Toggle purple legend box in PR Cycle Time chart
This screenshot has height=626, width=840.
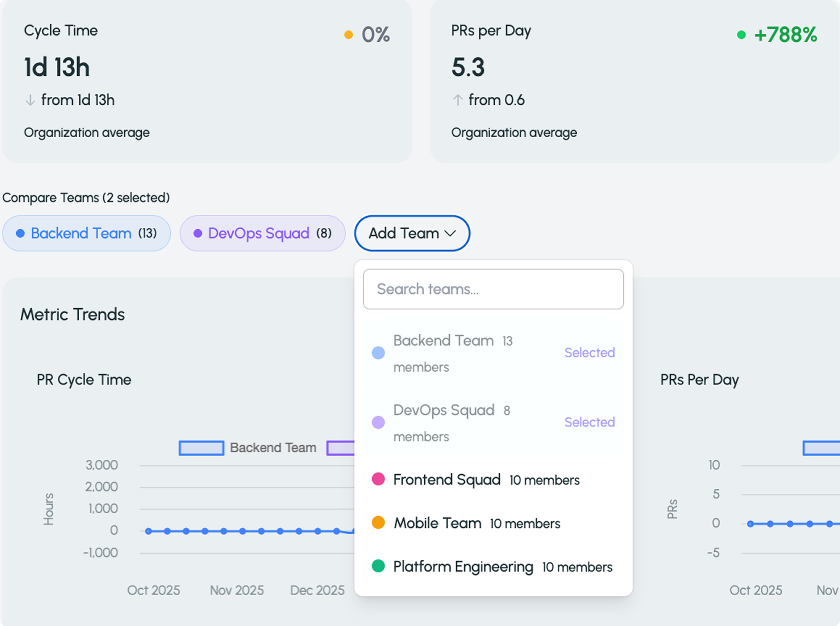coord(340,448)
